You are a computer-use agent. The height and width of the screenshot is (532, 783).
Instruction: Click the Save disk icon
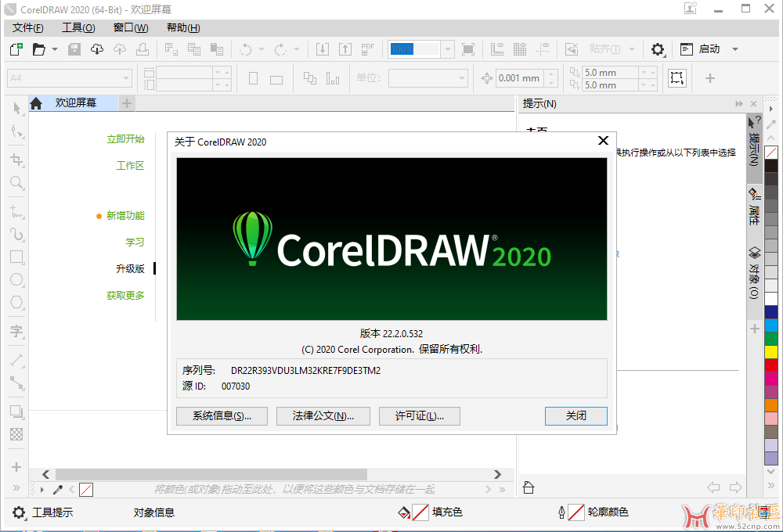click(74, 49)
